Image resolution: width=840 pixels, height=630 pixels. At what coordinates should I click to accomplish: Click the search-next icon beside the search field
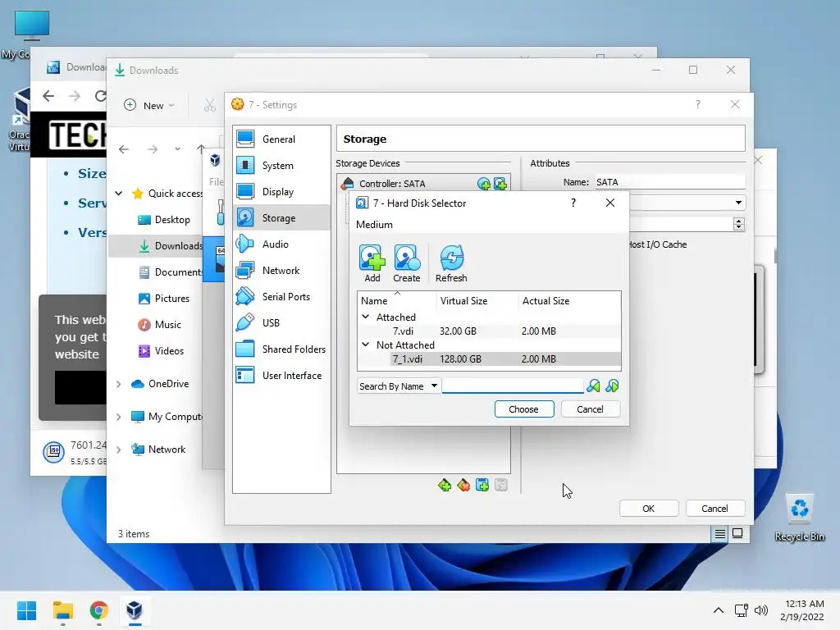click(x=612, y=386)
